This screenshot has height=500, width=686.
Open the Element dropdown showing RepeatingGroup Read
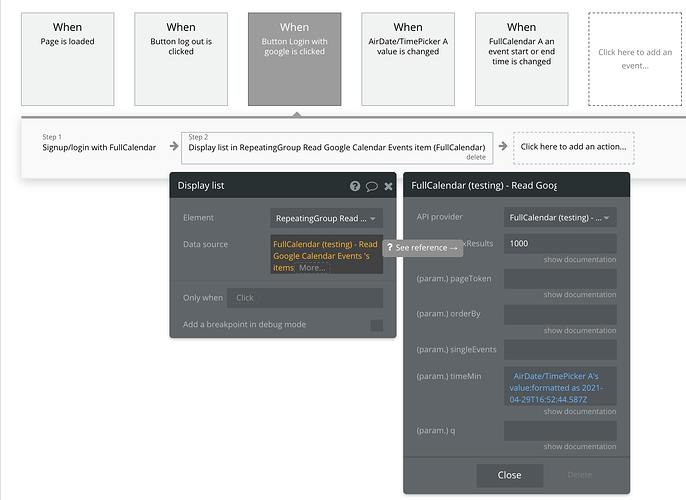pos(326,218)
